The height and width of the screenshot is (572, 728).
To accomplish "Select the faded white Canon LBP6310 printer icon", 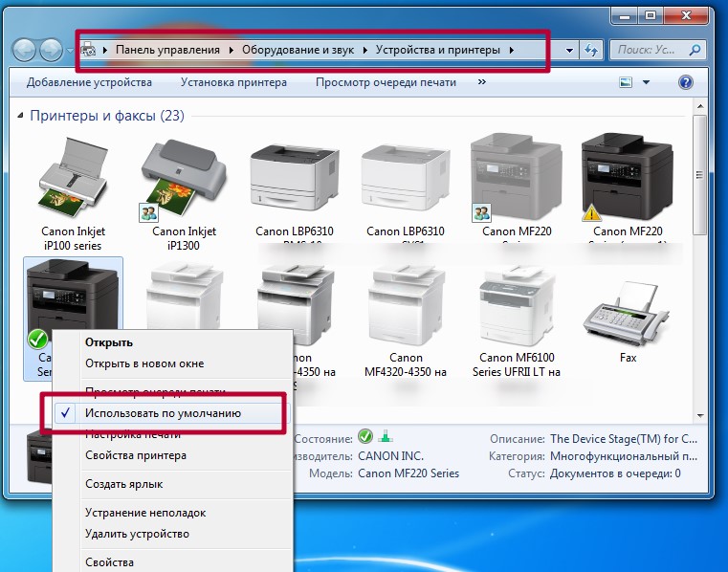I will 406,176.
